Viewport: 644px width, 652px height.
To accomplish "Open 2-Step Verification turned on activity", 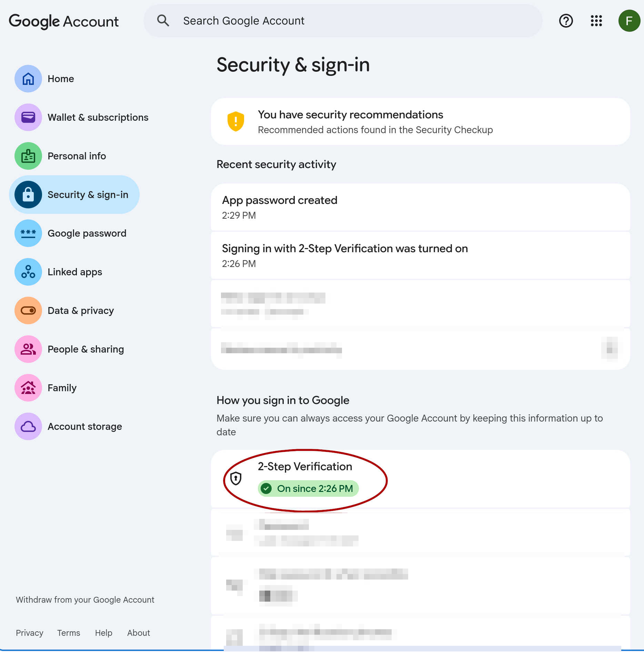I will [421, 255].
